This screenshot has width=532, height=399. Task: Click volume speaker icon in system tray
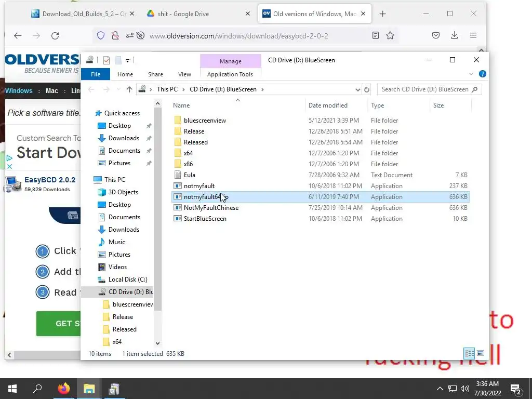[x=465, y=389]
